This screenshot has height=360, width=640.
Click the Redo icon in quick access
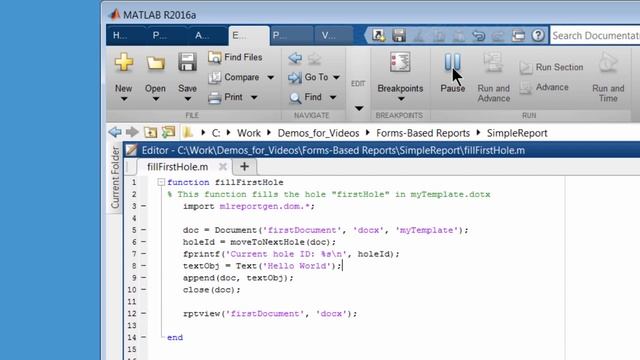498,36
